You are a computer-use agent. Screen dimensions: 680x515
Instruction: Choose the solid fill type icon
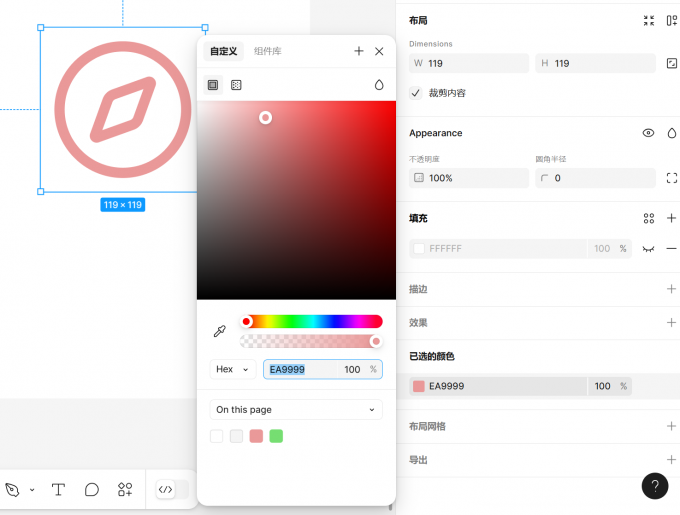pos(213,85)
